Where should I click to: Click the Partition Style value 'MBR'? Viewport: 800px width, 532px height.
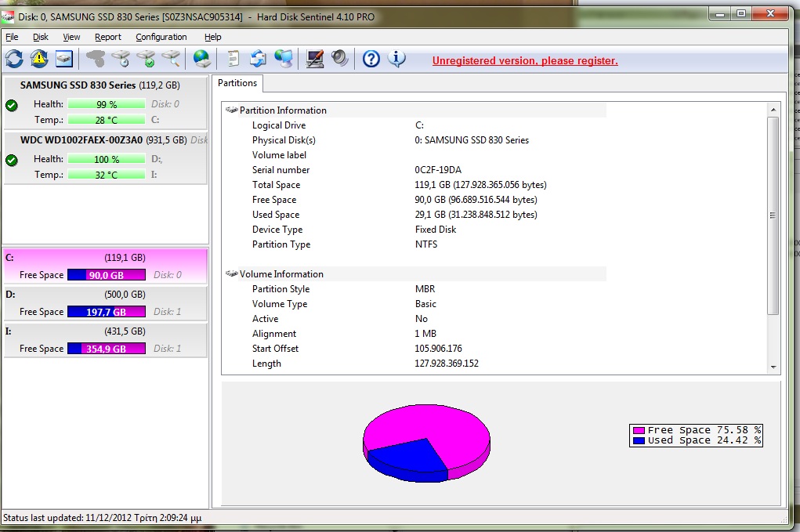(x=425, y=288)
